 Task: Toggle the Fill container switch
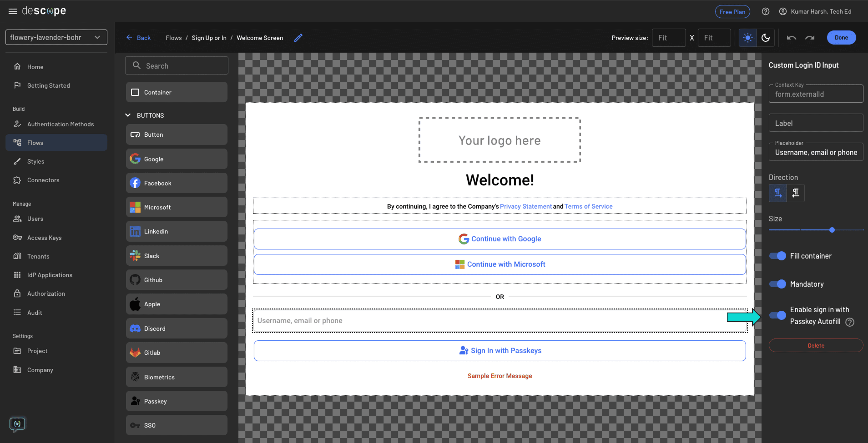(x=777, y=256)
